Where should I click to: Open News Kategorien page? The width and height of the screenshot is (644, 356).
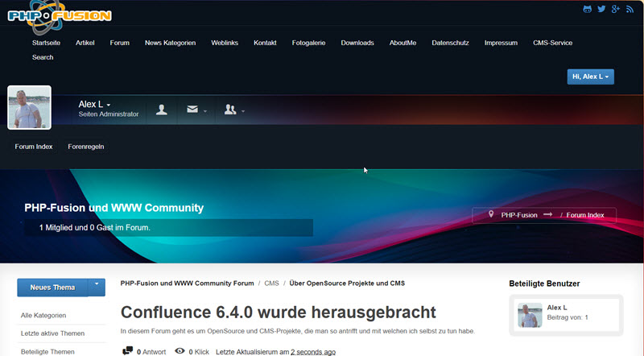click(x=170, y=43)
